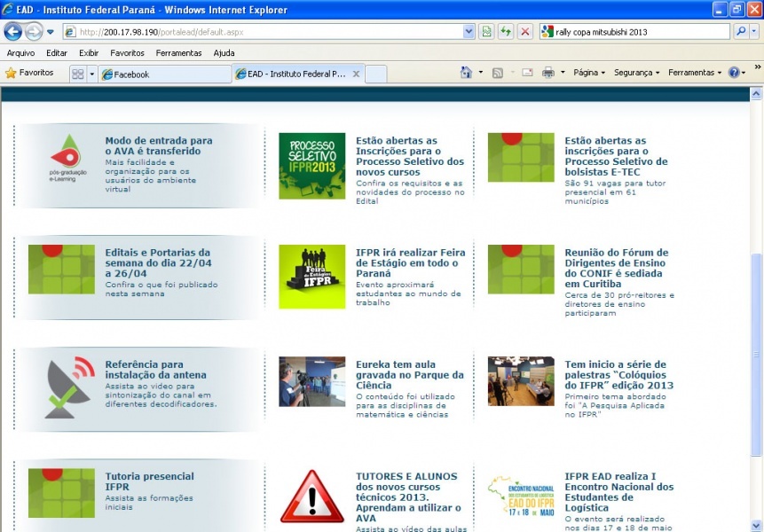The width and height of the screenshot is (764, 532).
Task: Open 'IFPR irá realizar Feira de Estágio' headline
Action: (410, 262)
